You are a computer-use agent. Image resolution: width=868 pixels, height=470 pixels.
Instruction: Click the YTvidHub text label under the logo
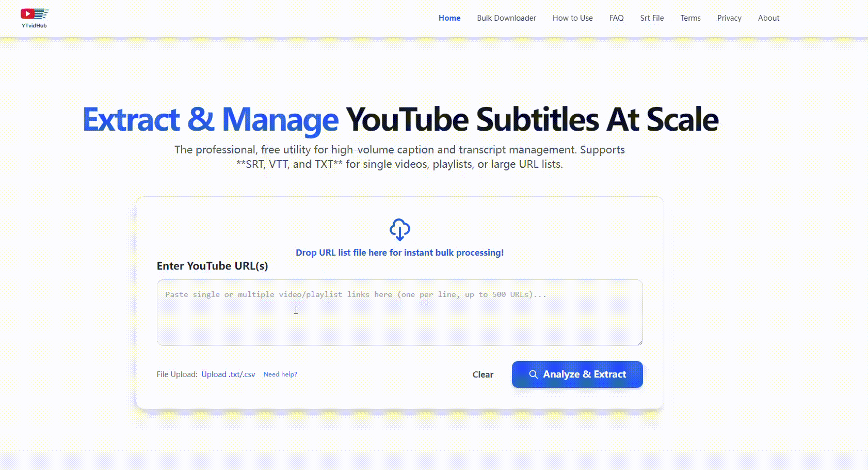pyautogui.click(x=34, y=24)
